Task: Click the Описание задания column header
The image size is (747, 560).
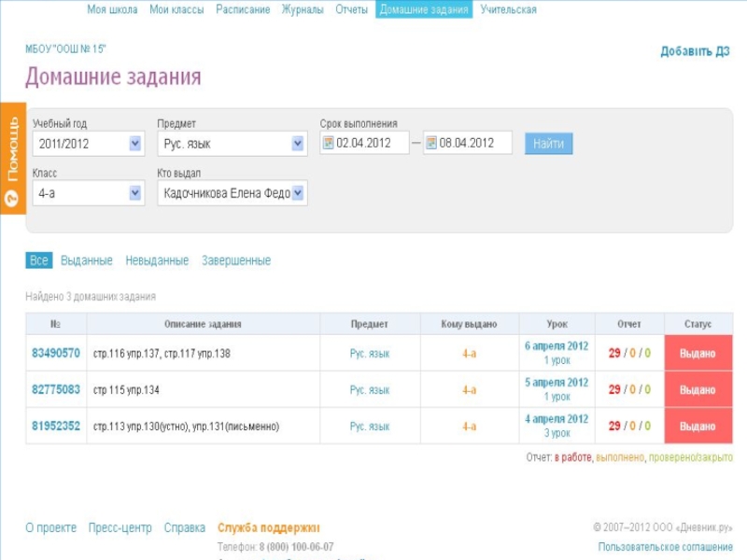Action: 203,324
